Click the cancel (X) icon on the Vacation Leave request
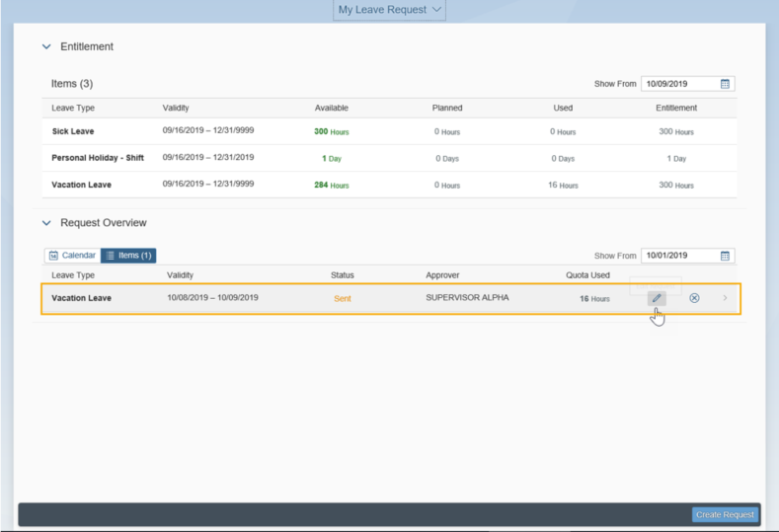Screen dimensions: 779x532 (694, 298)
